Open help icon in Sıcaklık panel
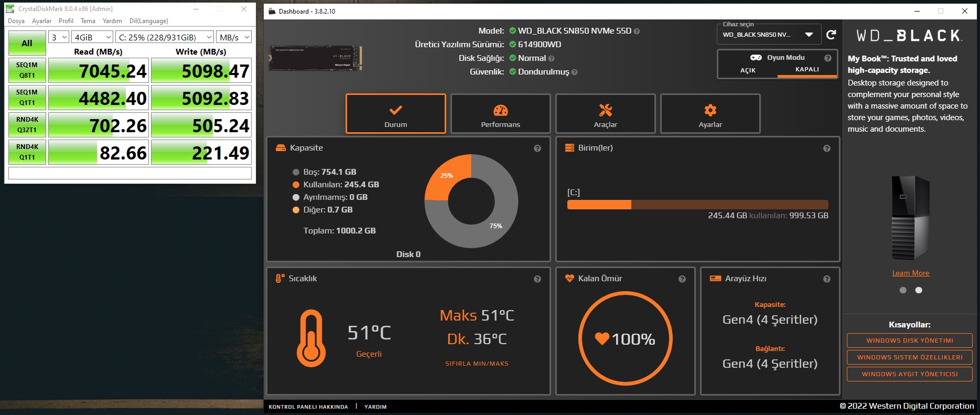This screenshot has width=980, height=415. coord(537,279)
